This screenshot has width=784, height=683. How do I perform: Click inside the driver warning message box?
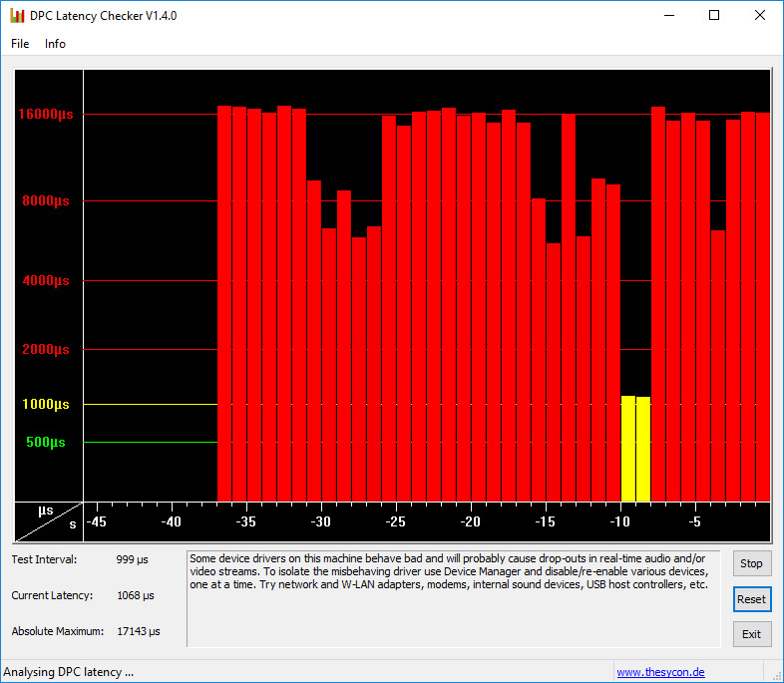click(x=453, y=598)
